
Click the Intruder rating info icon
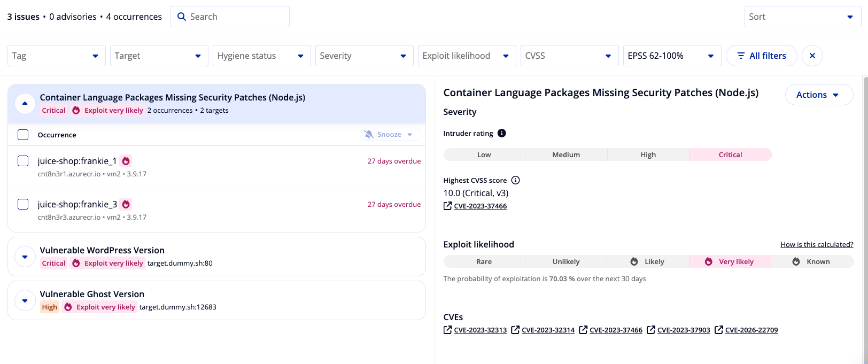(501, 133)
